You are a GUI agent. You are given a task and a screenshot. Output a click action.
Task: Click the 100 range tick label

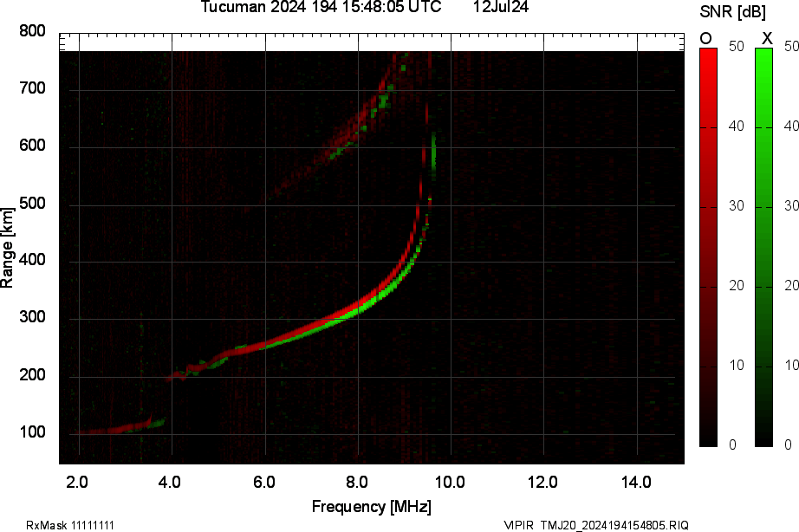tap(33, 433)
